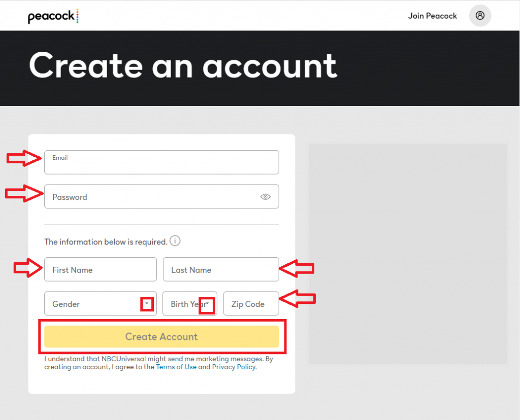Click 'The information below is required.' text

(106, 242)
